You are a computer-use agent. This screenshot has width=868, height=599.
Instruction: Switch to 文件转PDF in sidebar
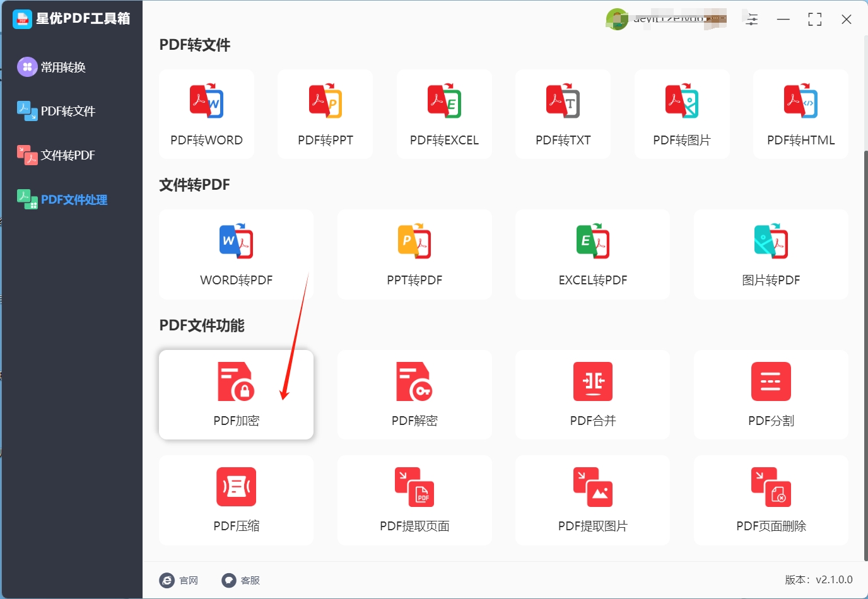pos(56,155)
